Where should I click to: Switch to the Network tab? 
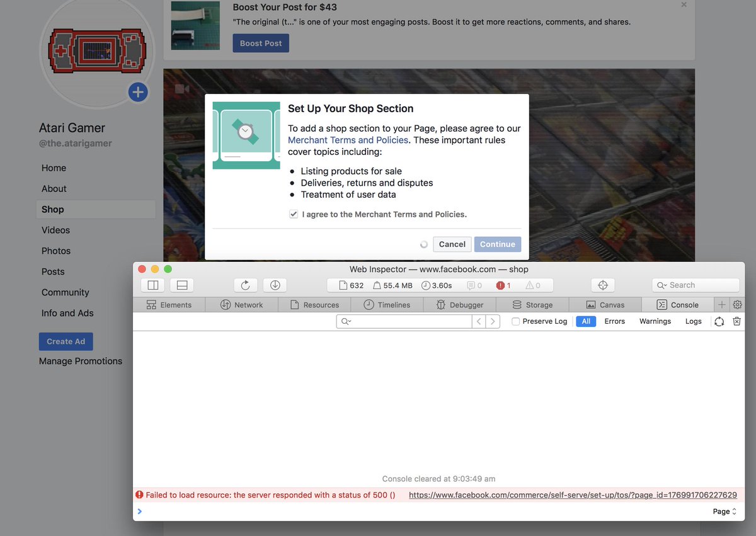click(242, 305)
